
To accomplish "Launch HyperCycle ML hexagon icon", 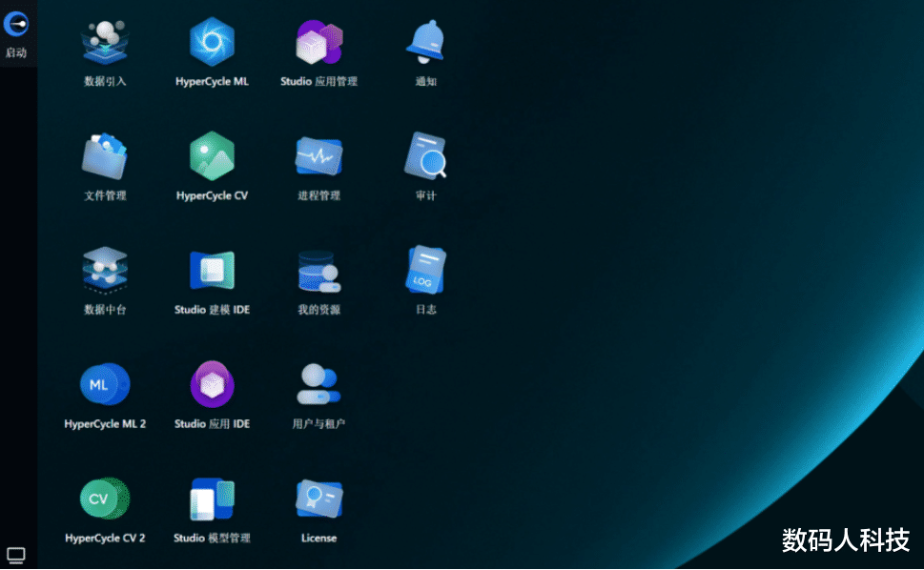I will point(212,42).
